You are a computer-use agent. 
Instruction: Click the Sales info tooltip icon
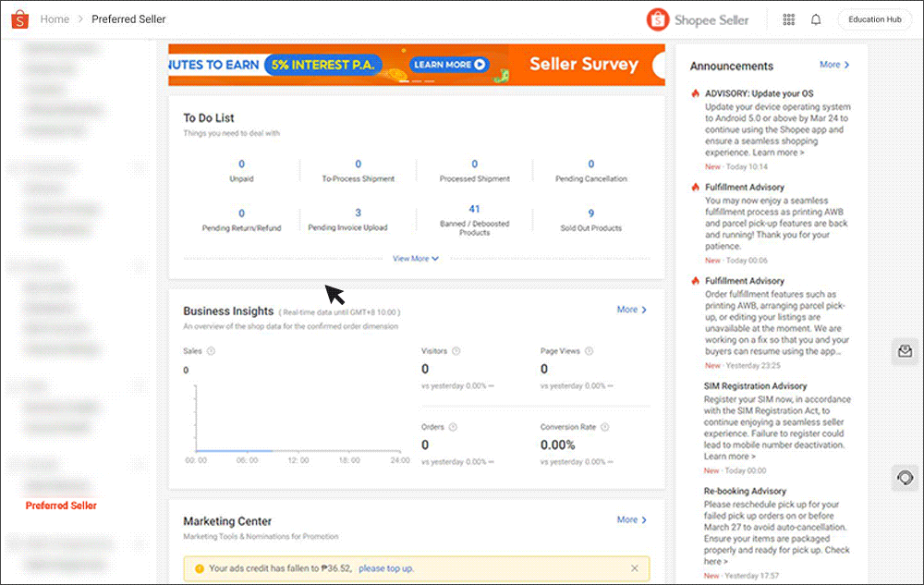click(x=211, y=350)
